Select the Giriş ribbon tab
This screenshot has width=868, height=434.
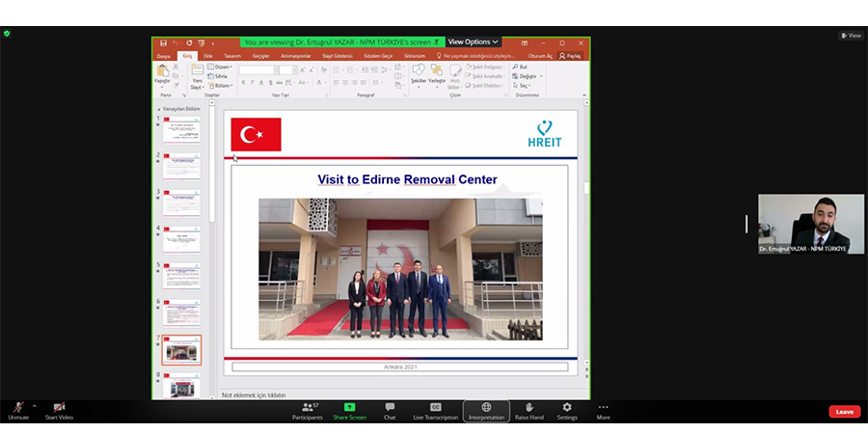(188, 56)
